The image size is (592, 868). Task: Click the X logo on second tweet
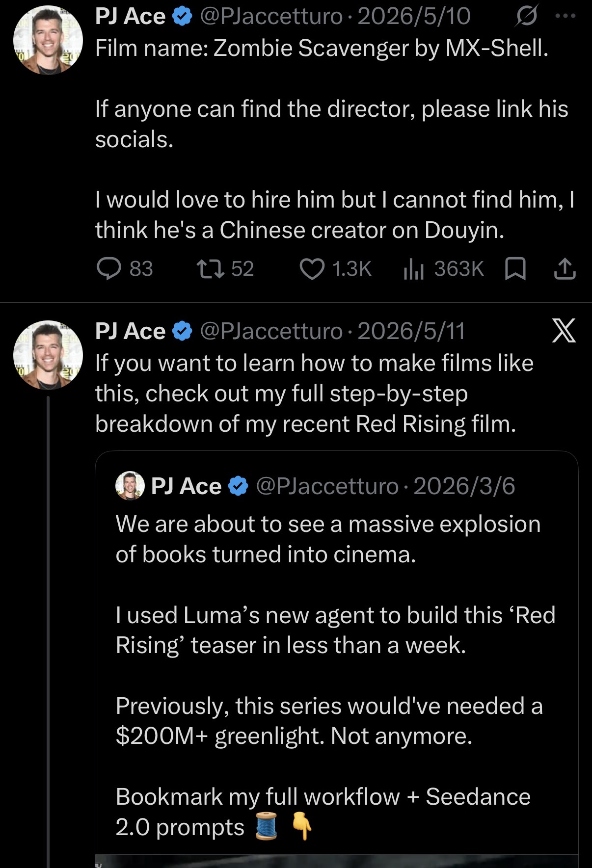pyautogui.click(x=564, y=330)
